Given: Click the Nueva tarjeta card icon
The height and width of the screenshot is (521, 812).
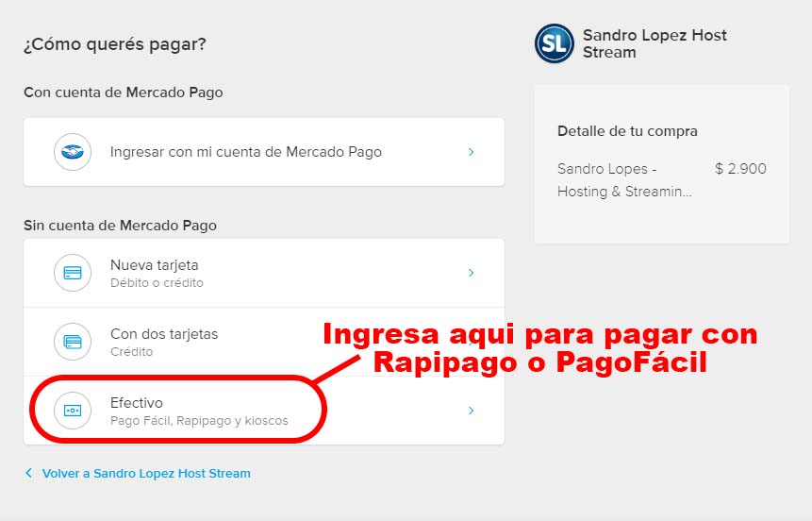Looking at the screenshot, I should [x=73, y=273].
